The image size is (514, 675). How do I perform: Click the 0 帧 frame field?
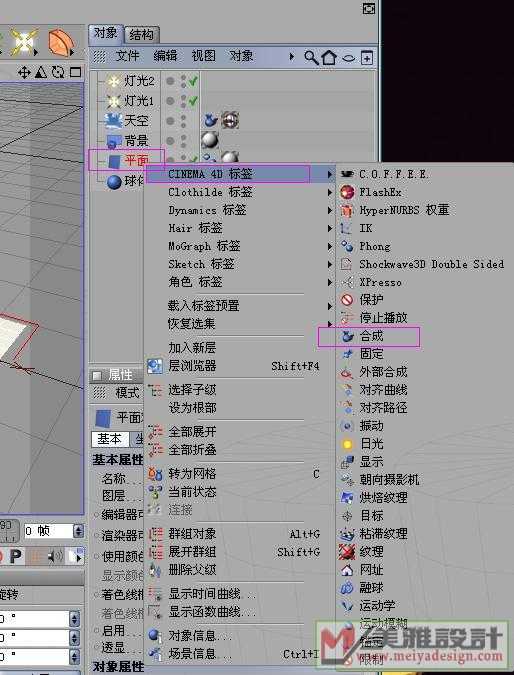click(x=49, y=531)
